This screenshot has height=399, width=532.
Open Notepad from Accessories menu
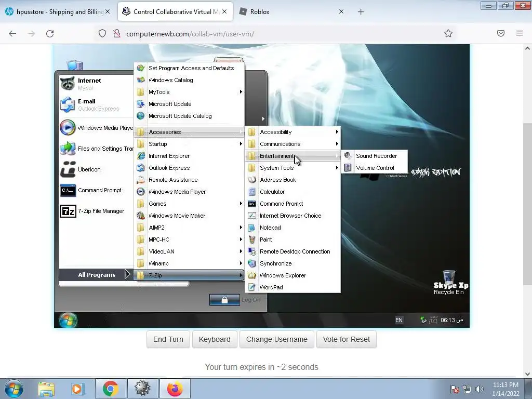pyautogui.click(x=292, y=228)
